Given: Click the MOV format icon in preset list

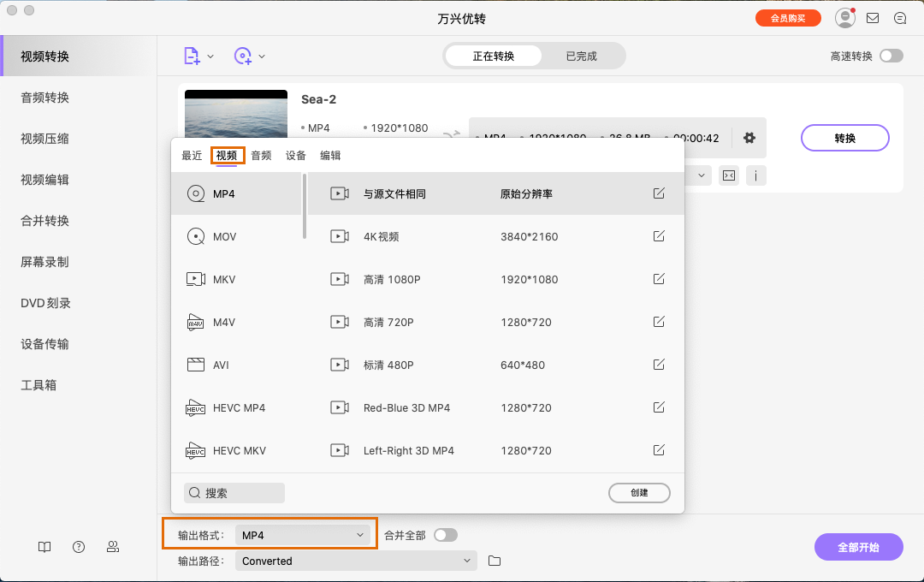Looking at the screenshot, I should coord(196,236).
